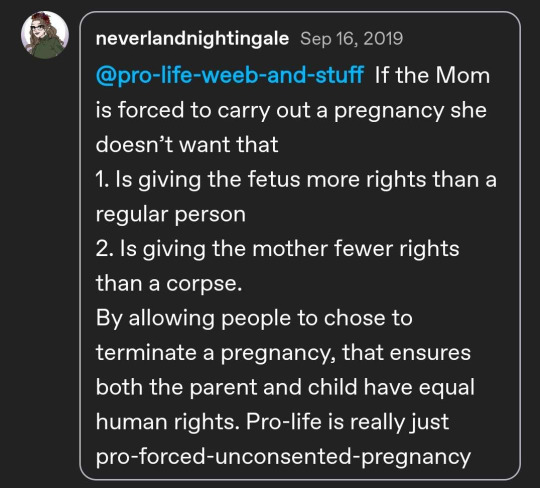Viewport: 540px width, 488px height.
Task: Click the line 'both the parent and child have equal'
Action: pos(285,387)
